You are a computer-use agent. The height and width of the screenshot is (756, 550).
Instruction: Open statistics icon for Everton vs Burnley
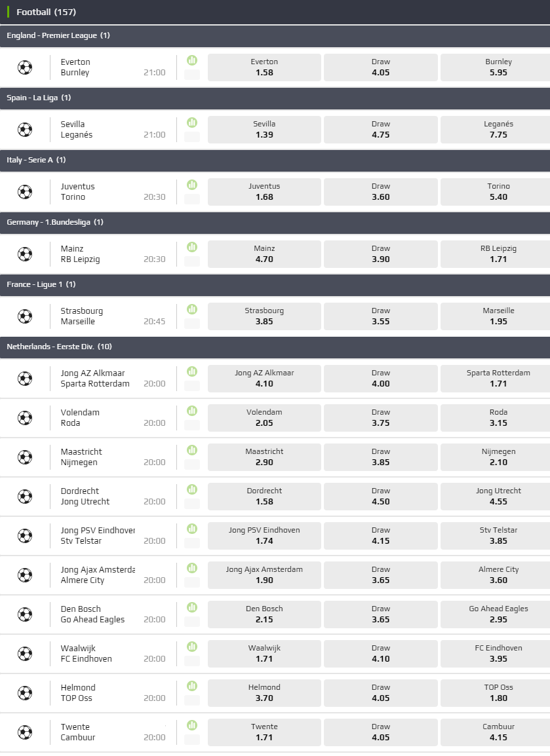(192, 60)
